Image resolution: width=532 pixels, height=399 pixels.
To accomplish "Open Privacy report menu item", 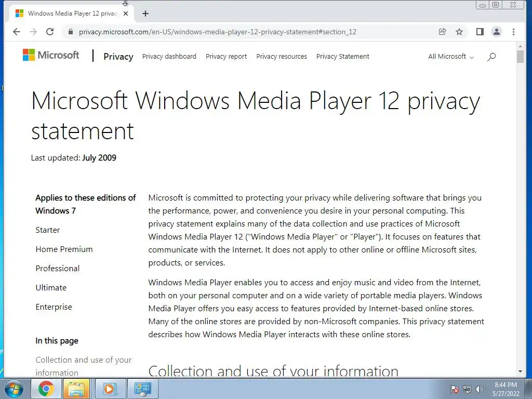I will [227, 57].
